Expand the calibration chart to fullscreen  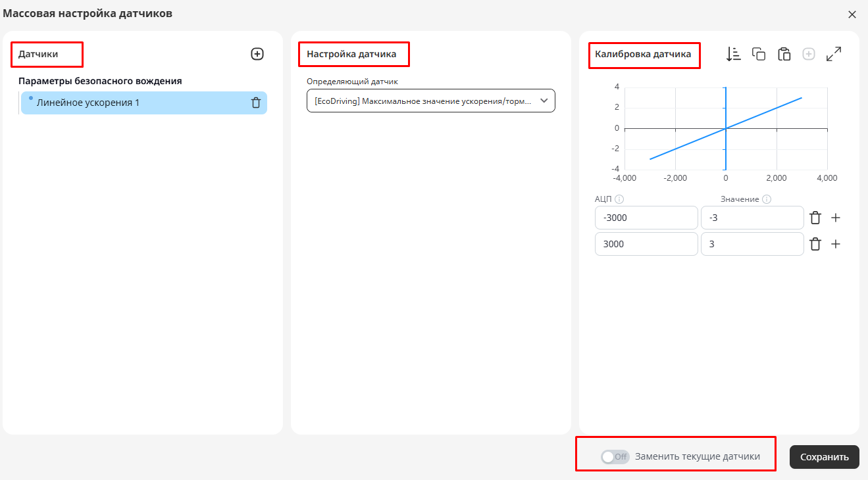(834, 54)
